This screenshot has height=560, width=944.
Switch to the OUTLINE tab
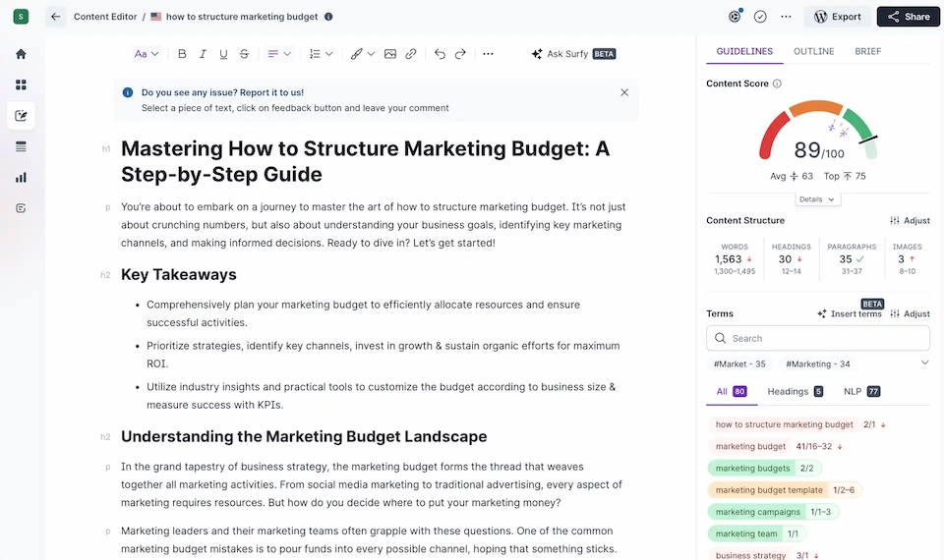pyautogui.click(x=813, y=52)
